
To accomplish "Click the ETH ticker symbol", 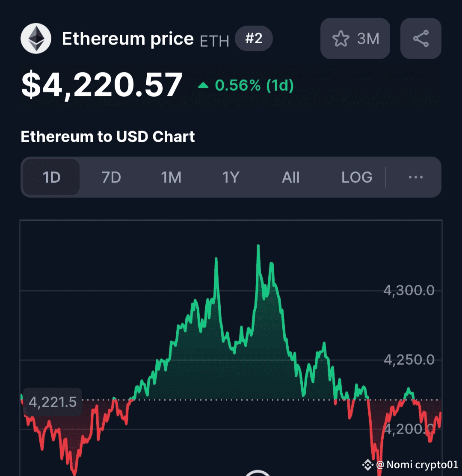I will coord(214,41).
